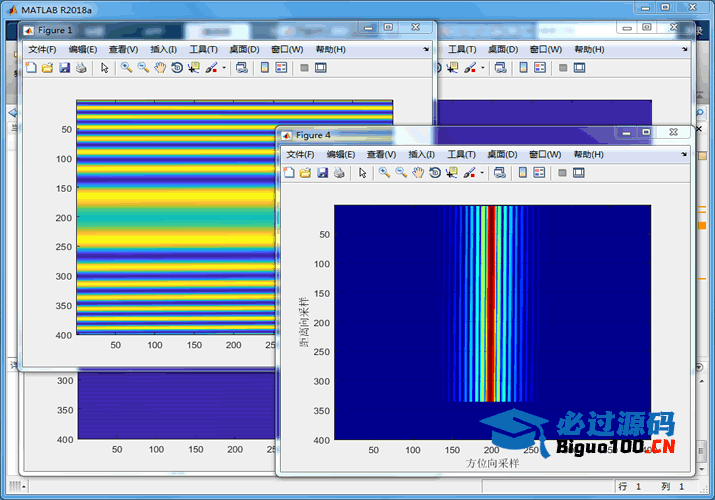Click Link Plot icon in Figure 1 toolbar
The height and width of the screenshot is (500, 715).
[x=242, y=68]
